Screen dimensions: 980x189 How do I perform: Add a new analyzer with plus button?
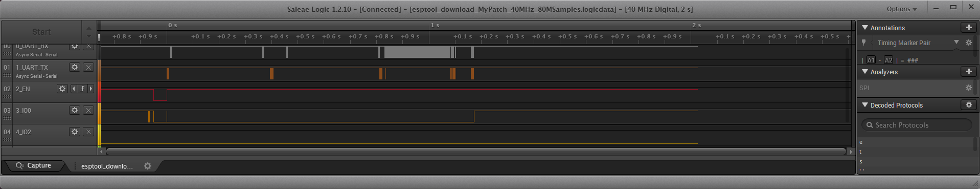click(969, 72)
